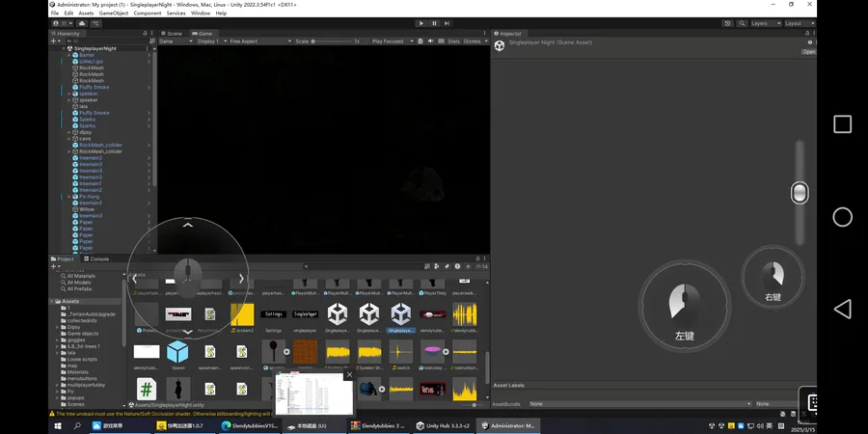Open the Windows Start button
868x434 pixels.
tap(58, 425)
